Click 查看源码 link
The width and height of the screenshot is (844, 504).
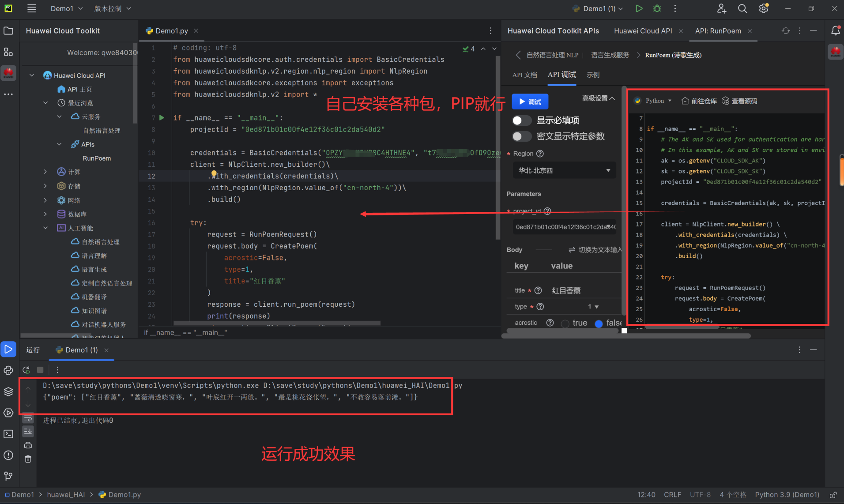739,101
